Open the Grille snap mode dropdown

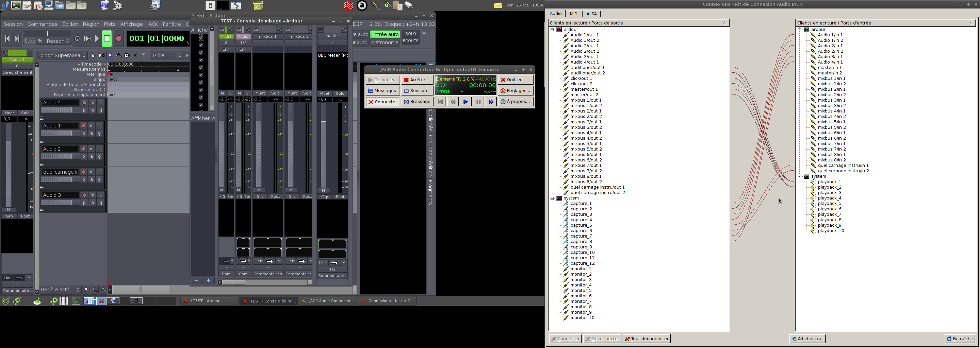click(167, 55)
